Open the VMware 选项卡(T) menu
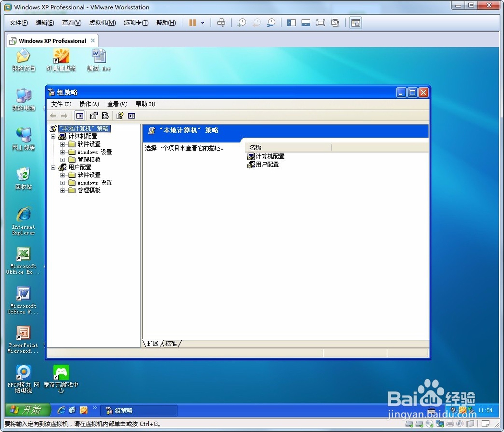504x432 pixels. point(136,23)
